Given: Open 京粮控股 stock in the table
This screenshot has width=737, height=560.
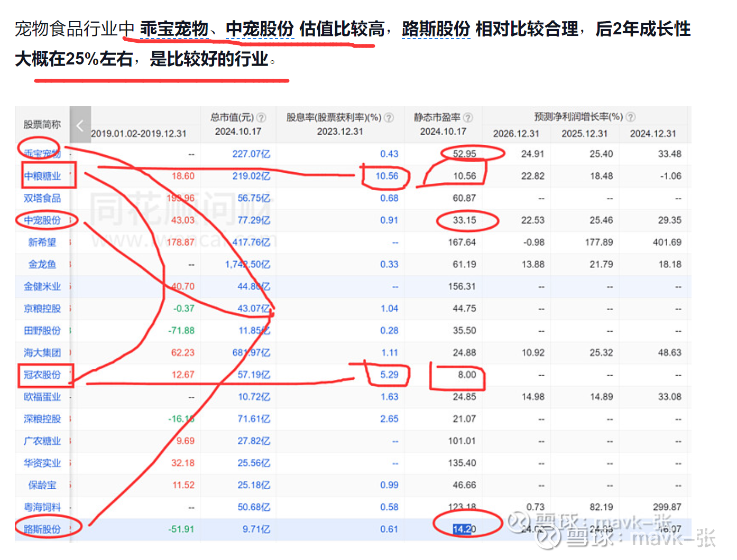Looking at the screenshot, I should [42, 309].
